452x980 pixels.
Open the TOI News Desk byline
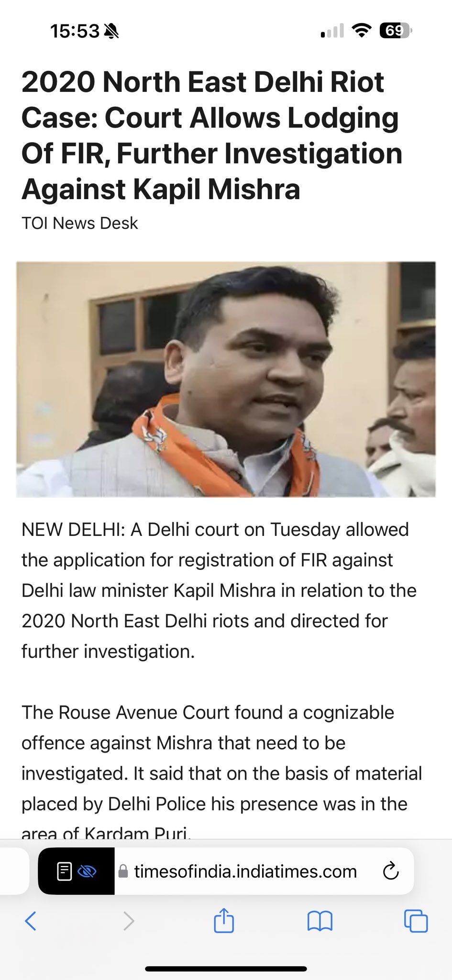click(79, 223)
